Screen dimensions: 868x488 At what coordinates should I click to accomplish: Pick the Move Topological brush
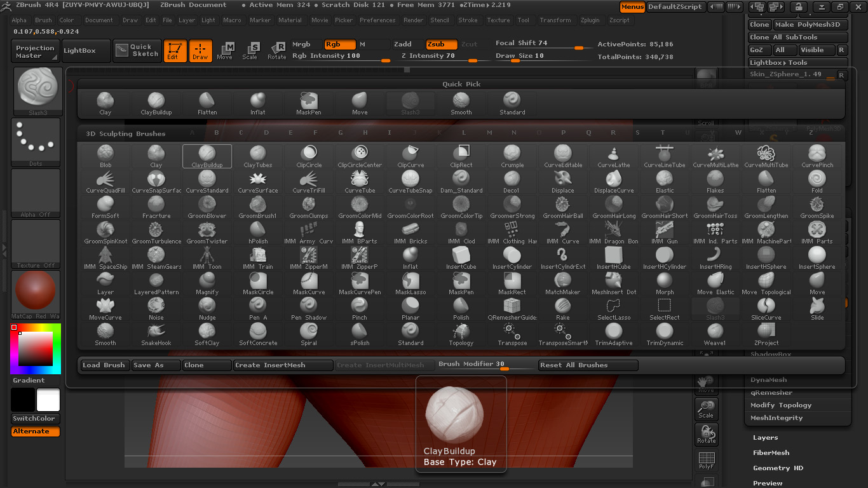pos(766,283)
